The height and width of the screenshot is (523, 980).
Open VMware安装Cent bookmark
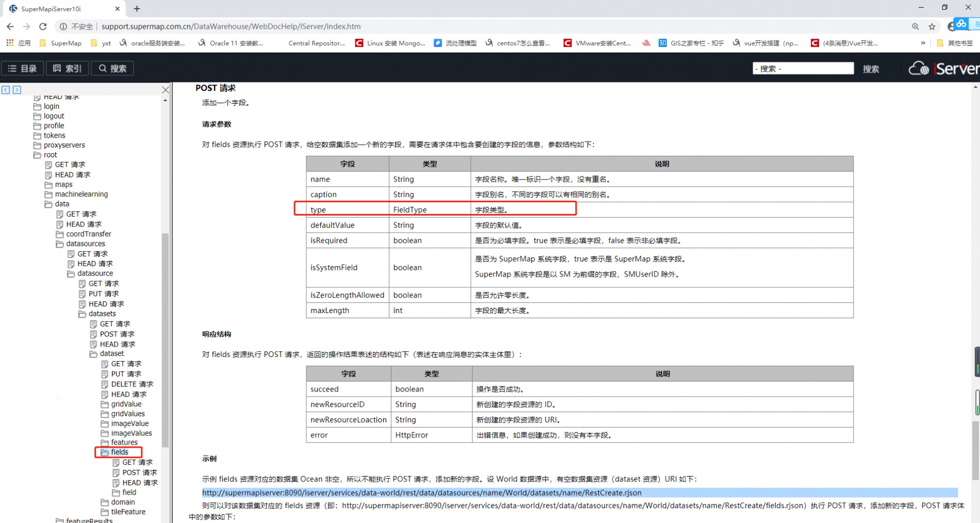point(597,43)
